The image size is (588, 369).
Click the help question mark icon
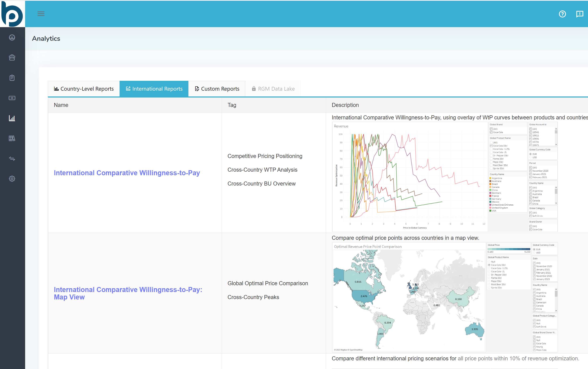(x=562, y=14)
